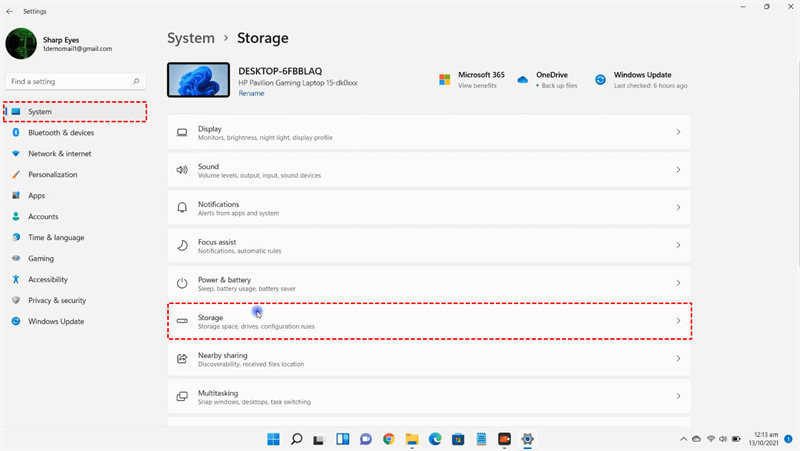Click the desktop wallpaper device thumbnail
Screen dimensions: 800x451
coord(198,80)
